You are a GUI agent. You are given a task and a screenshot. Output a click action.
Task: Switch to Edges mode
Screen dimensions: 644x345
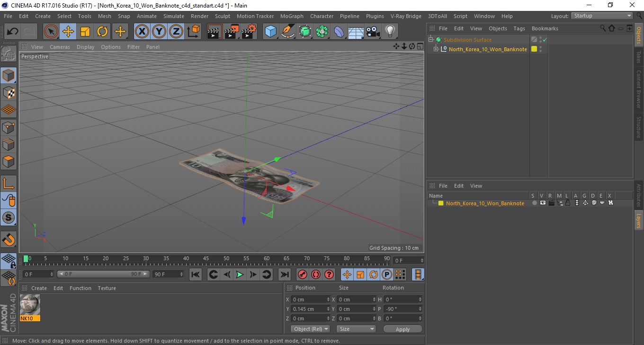(x=9, y=144)
